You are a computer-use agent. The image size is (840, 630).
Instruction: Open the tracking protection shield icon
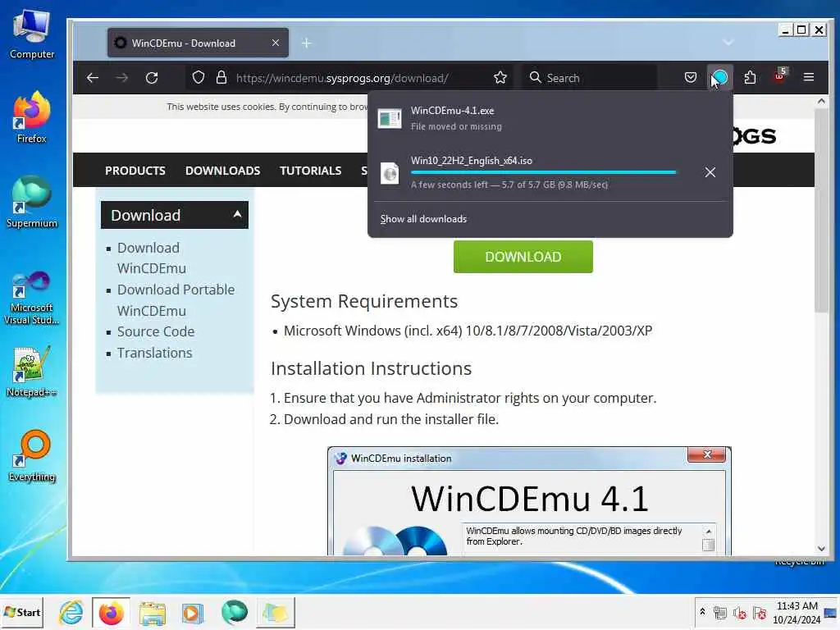point(199,78)
